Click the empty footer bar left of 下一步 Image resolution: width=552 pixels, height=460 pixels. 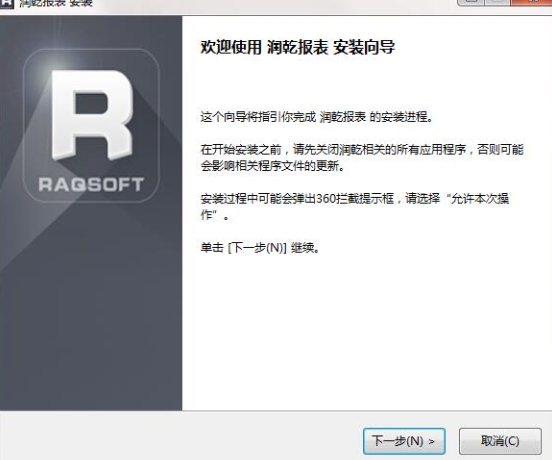click(x=180, y=436)
